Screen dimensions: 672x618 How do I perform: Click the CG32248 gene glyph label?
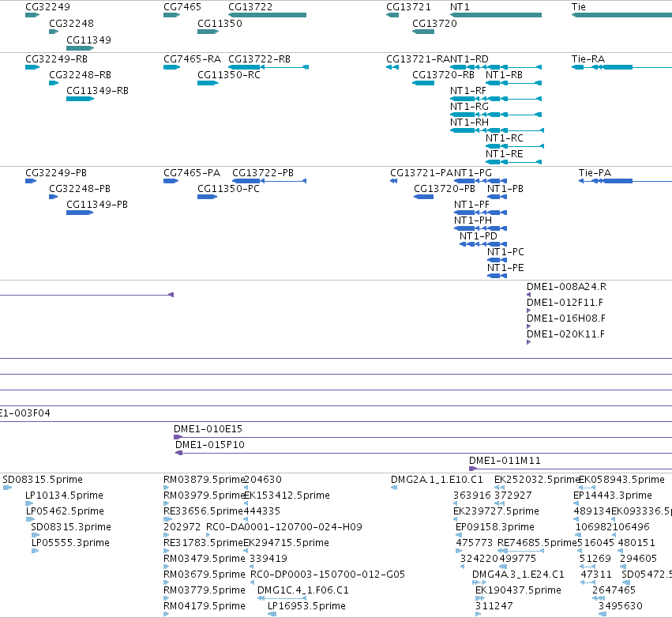click(x=71, y=24)
